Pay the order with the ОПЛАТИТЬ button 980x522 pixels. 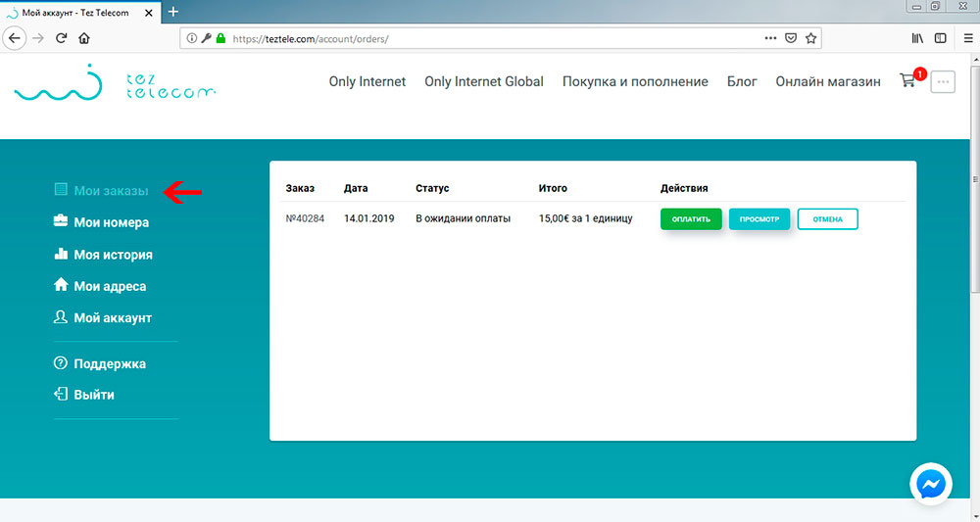691,219
